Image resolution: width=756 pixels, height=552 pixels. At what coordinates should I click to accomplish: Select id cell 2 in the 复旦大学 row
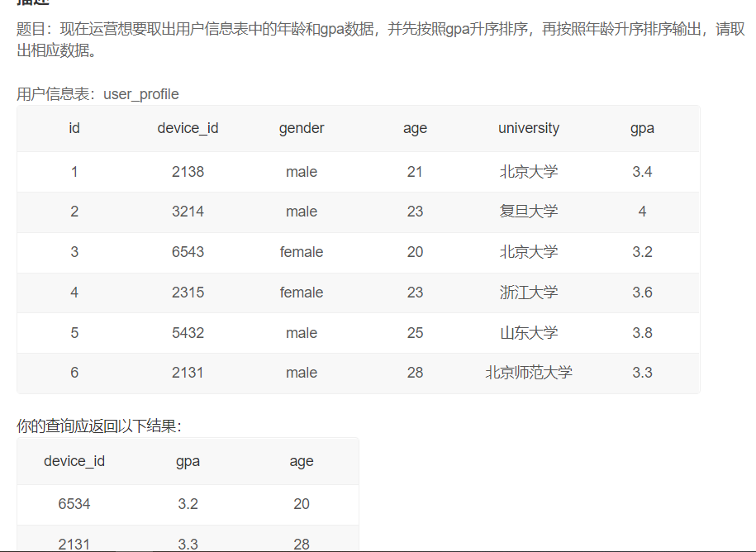tap(74, 212)
